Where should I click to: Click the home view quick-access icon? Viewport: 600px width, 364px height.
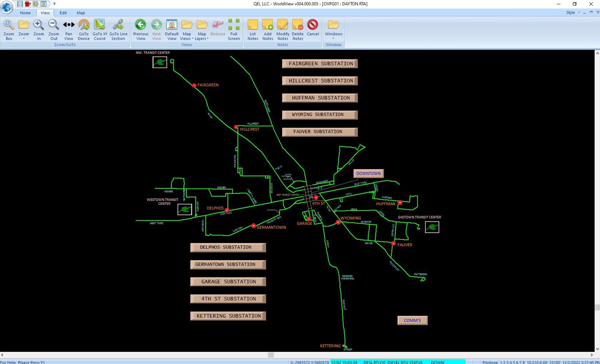(43, 4)
